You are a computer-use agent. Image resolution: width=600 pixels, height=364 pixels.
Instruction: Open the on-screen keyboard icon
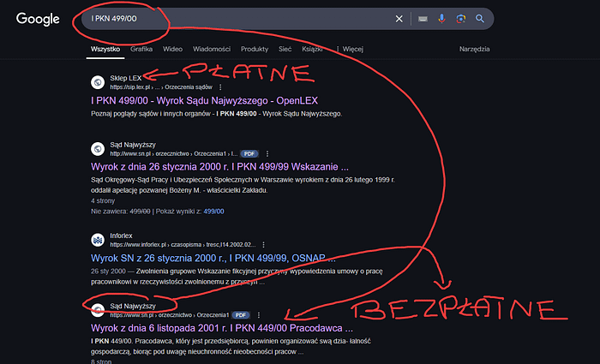pyautogui.click(x=423, y=19)
